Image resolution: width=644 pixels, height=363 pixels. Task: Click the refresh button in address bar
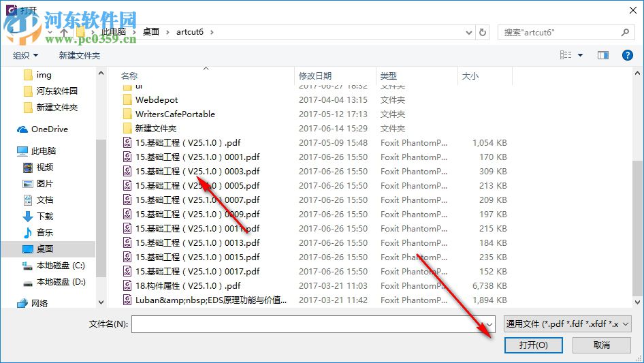(x=483, y=32)
